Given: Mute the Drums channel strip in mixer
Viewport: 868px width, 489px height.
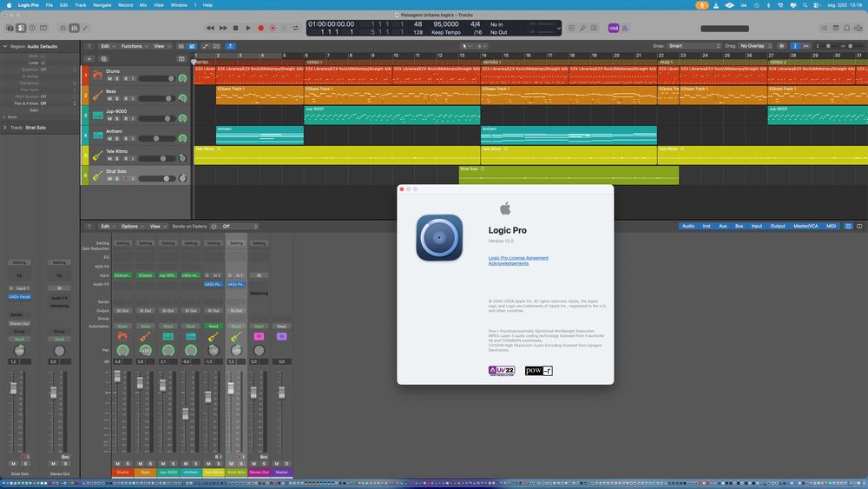Looking at the screenshot, I should point(117,464).
